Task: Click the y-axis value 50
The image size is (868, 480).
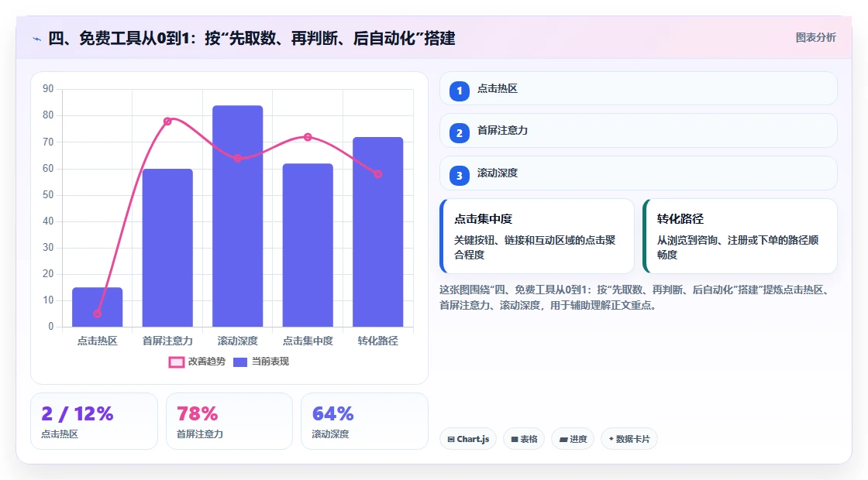Action: (x=48, y=194)
